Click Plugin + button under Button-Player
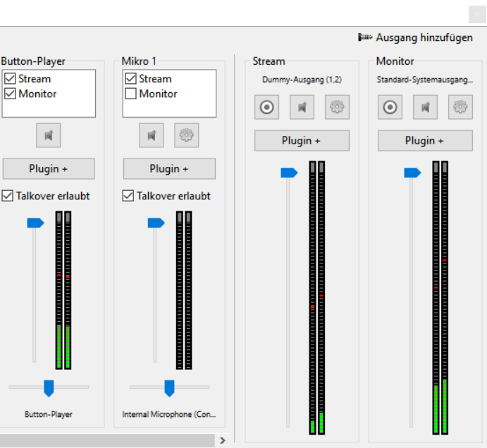 pos(49,169)
